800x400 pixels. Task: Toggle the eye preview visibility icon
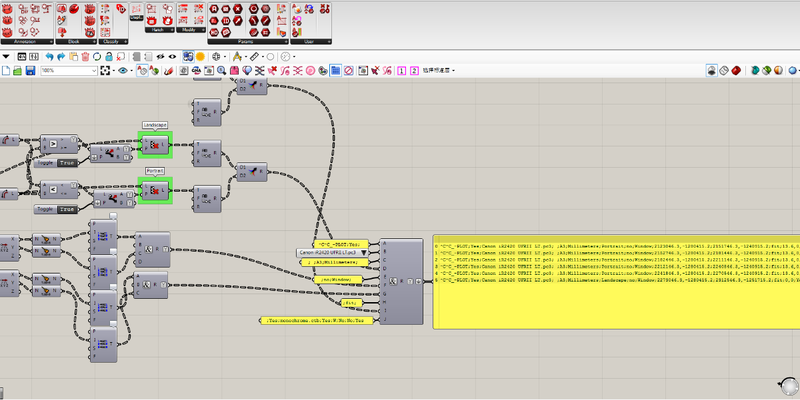point(122,72)
